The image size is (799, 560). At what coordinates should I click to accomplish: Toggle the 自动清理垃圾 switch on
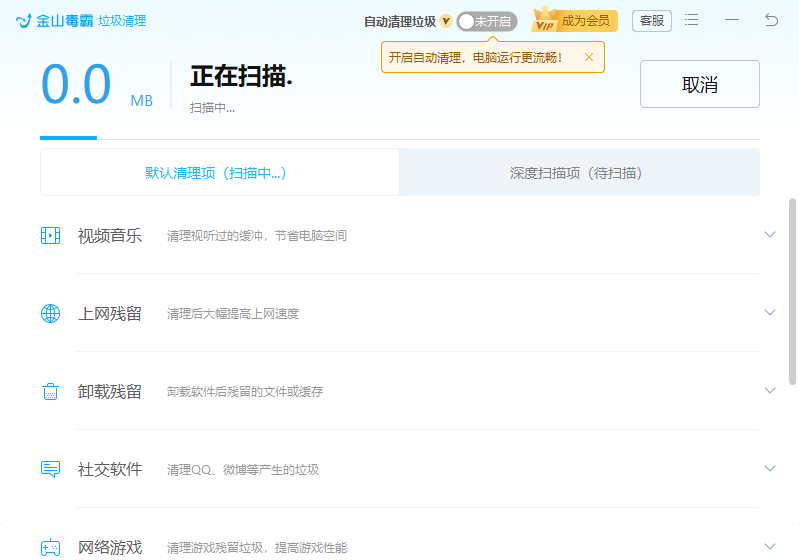(486, 21)
